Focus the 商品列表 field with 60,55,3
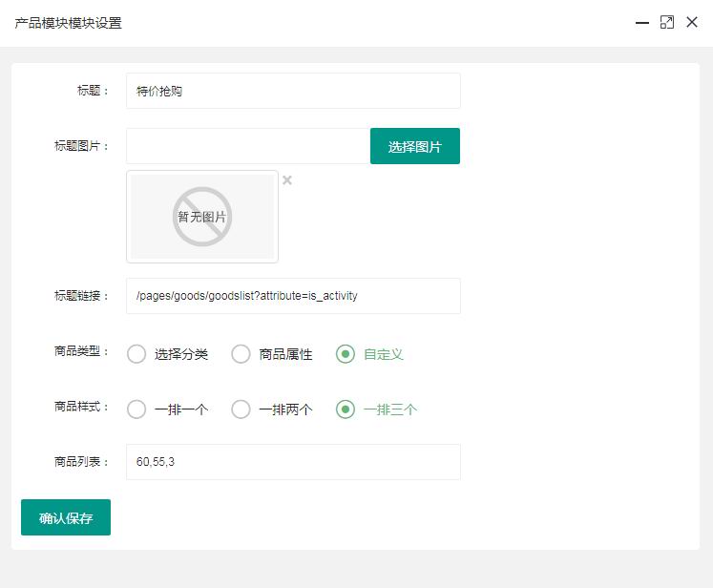This screenshot has height=588, width=713. (293, 462)
